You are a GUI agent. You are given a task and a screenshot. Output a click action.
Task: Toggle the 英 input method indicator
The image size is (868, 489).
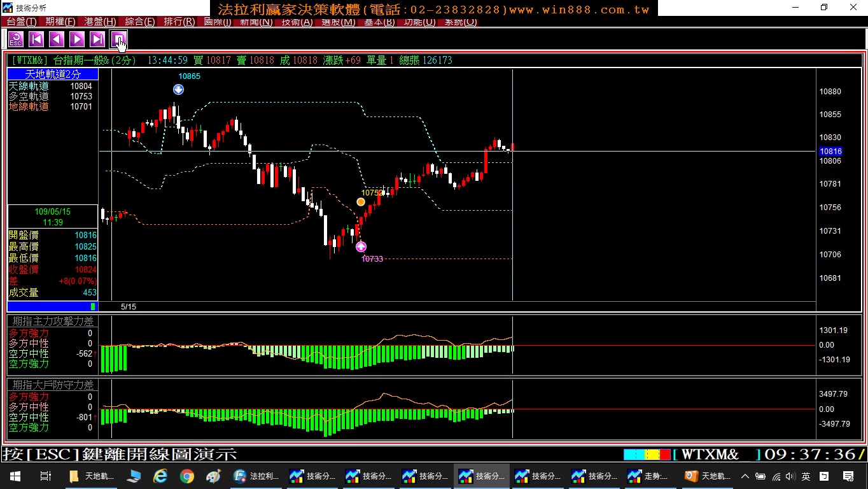click(806, 476)
